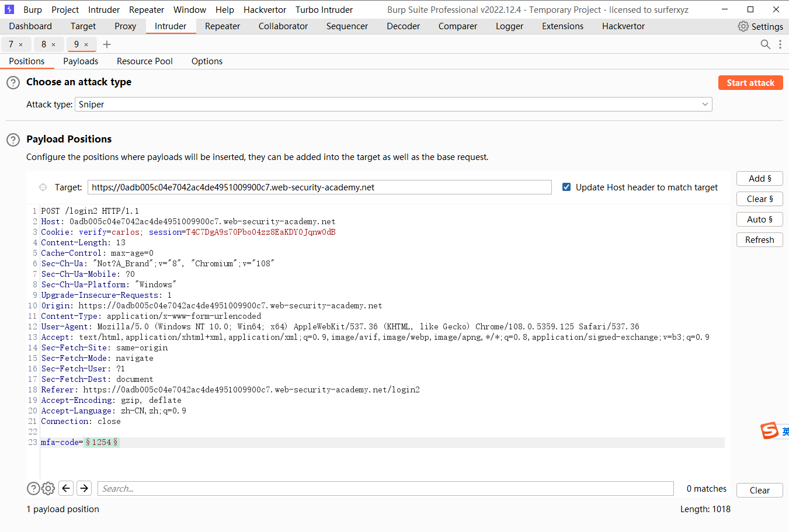Switch to the Collaborator tab

pos(283,26)
